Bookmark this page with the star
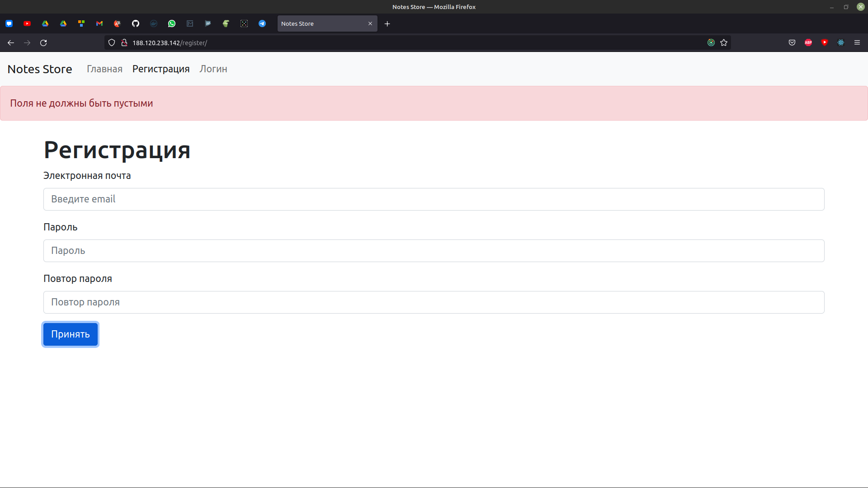868x488 pixels. point(724,42)
